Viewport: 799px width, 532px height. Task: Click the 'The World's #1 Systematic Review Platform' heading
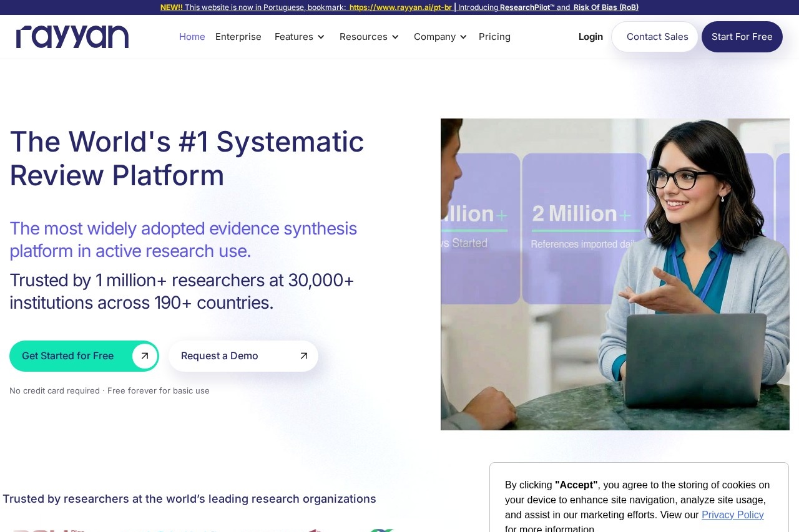187,158
